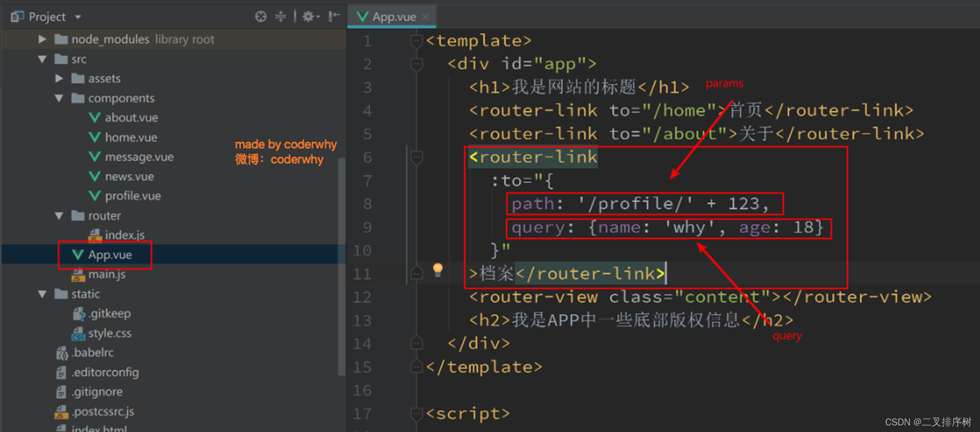The image size is (980, 432).
Task: Fold the div block on line 2
Action: (416, 64)
